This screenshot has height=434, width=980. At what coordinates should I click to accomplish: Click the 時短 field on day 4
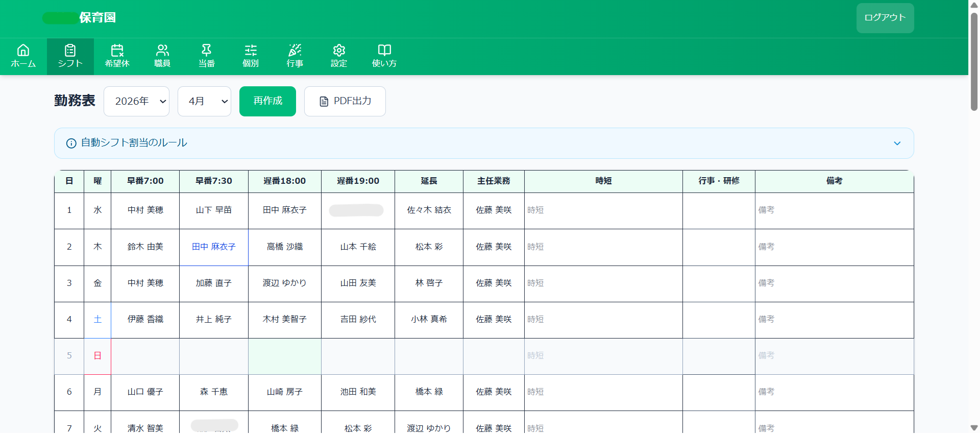tap(603, 320)
